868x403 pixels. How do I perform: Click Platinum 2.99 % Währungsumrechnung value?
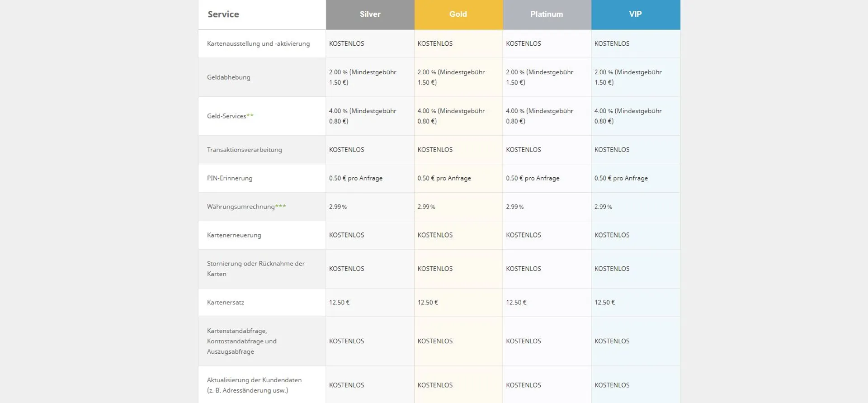pos(515,207)
